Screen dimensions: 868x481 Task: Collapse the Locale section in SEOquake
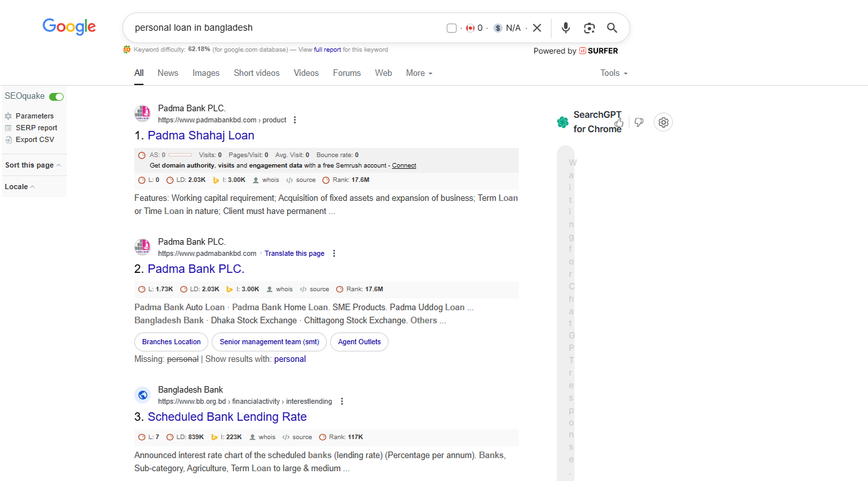20,187
